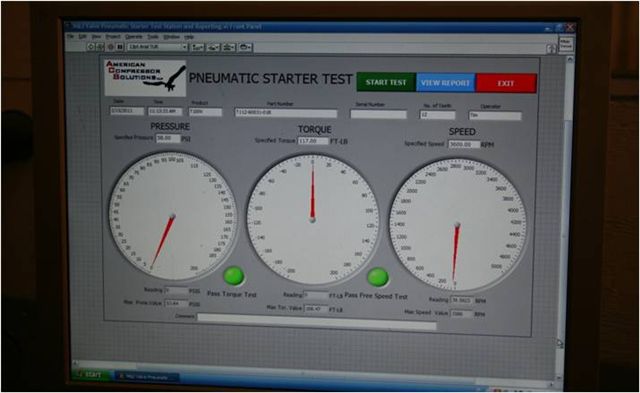Click the context help question mark icon
The width and height of the screenshot is (640, 393).
click(551, 49)
